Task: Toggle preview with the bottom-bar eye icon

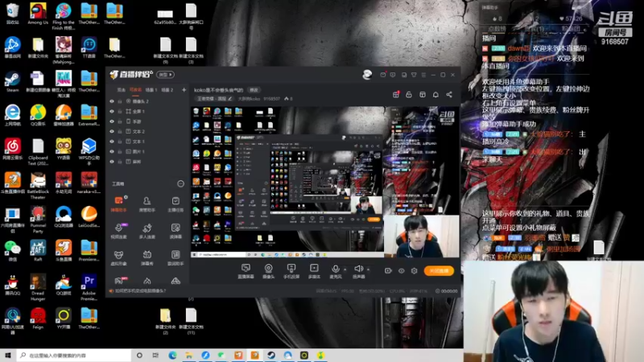Action: pyautogui.click(x=401, y=271)
